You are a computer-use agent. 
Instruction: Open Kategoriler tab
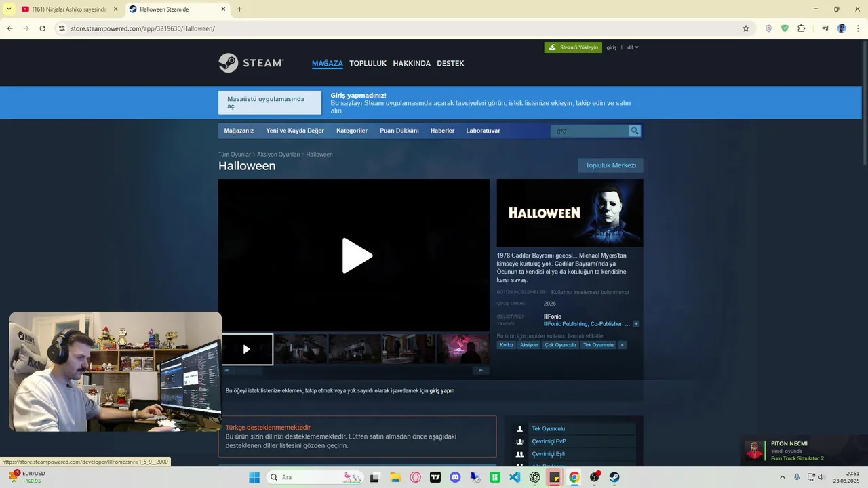352,131
